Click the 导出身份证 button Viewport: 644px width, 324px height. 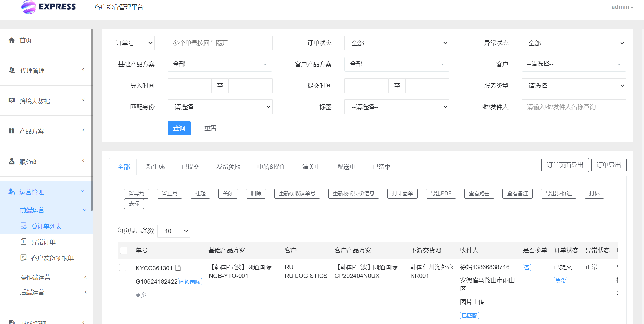[x=559, y=193]
